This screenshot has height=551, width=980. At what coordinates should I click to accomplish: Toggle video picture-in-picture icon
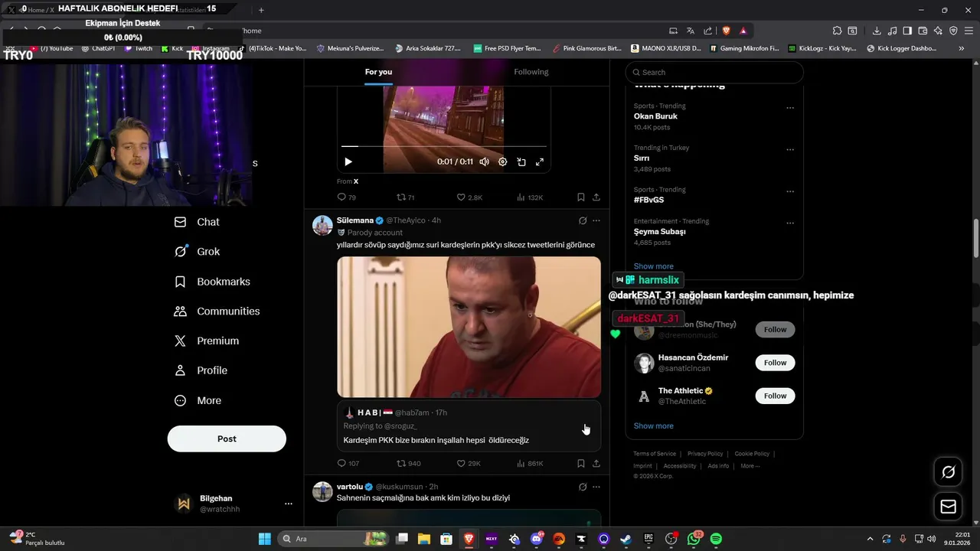[x=521, y=161]
